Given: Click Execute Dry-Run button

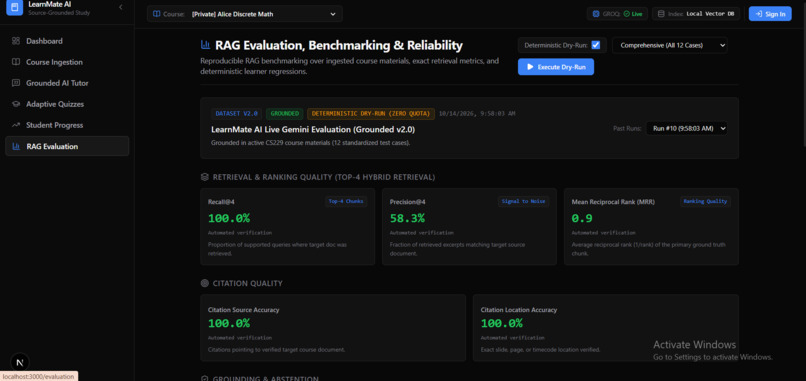Looking at the screenshot, I should [556, 67].
